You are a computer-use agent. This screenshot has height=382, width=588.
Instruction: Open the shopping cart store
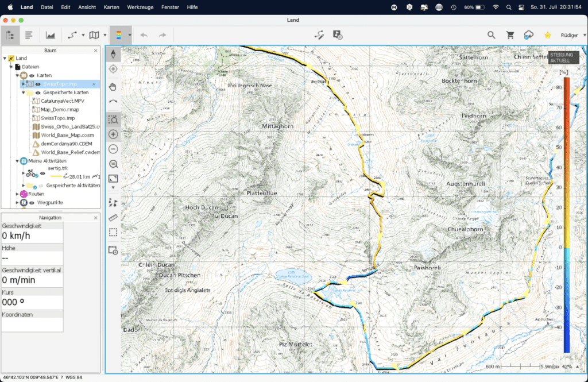pyautogui.click(x=510, y=35)
